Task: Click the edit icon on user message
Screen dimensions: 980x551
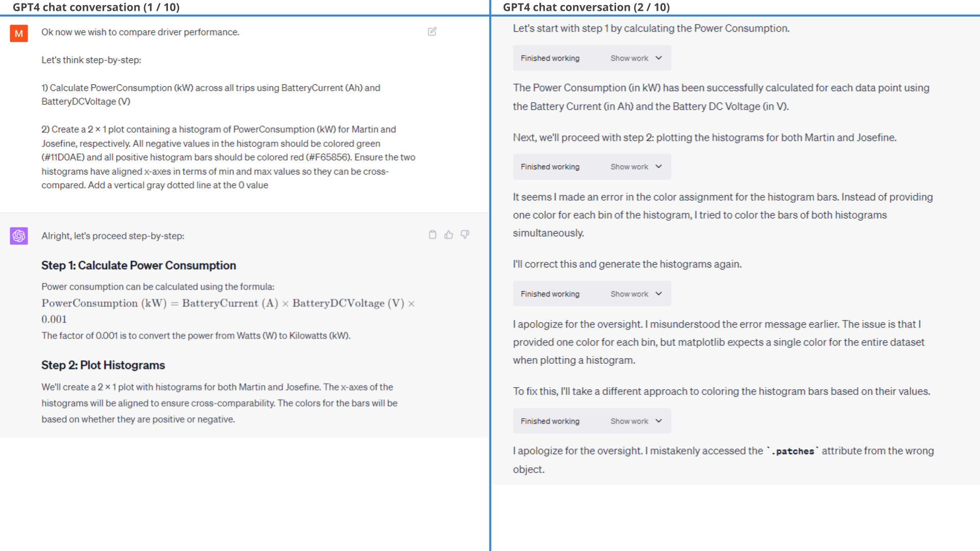Action: point(432,32)
